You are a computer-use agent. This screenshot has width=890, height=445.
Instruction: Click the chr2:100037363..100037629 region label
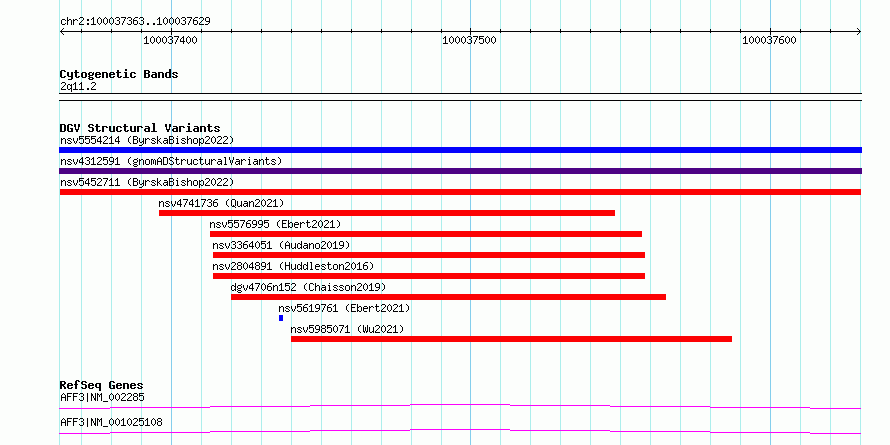click(135, 22)
